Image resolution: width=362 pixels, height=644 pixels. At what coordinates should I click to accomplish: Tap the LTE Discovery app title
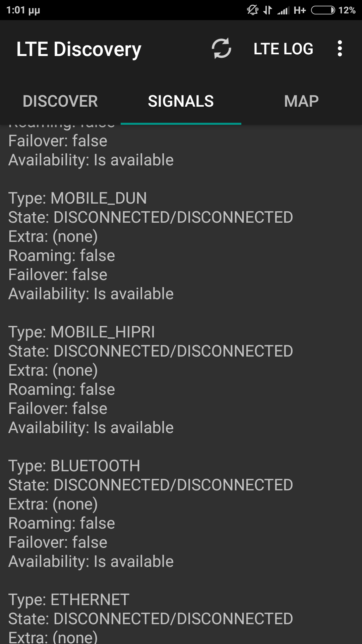[79, 49]
